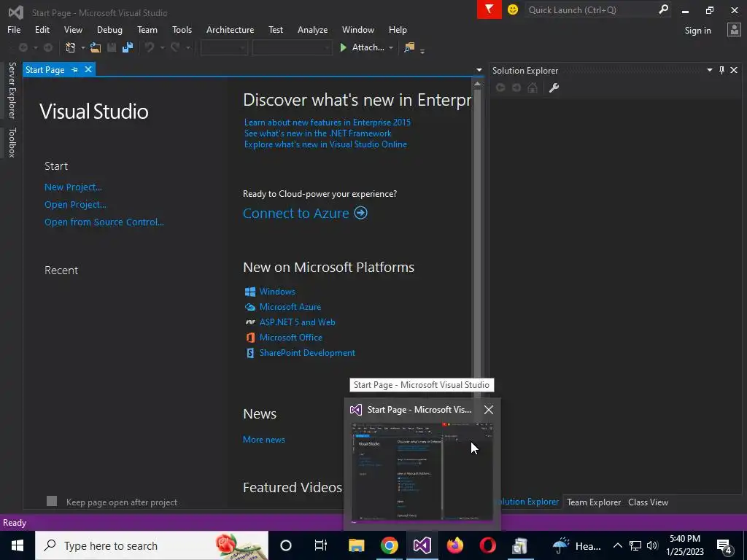The width and height of the screenshot is (747, 560).
Task: Click the Windows taskbar search box
Action: (x=152, y=545)
